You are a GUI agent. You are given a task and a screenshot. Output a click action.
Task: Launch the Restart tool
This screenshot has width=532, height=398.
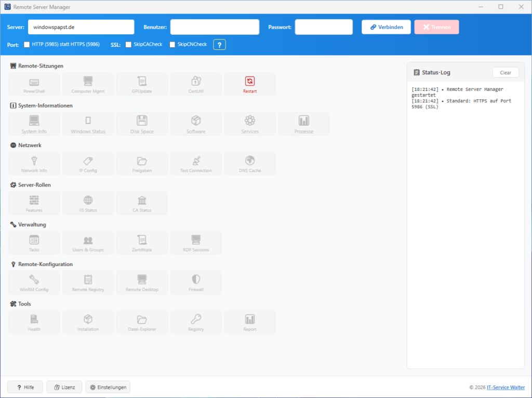[x=249, y=84]
